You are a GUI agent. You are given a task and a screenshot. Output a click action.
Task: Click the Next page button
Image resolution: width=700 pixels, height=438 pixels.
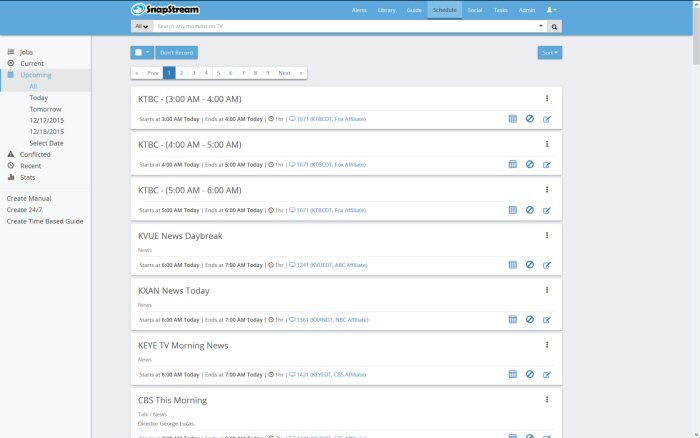(x=284, y=73)
